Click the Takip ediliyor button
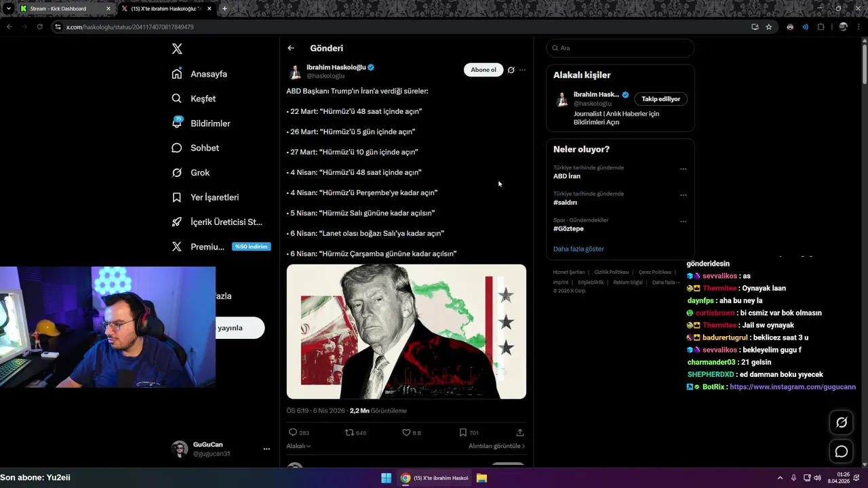Viewport: 868px width, 488px height. 660,99
